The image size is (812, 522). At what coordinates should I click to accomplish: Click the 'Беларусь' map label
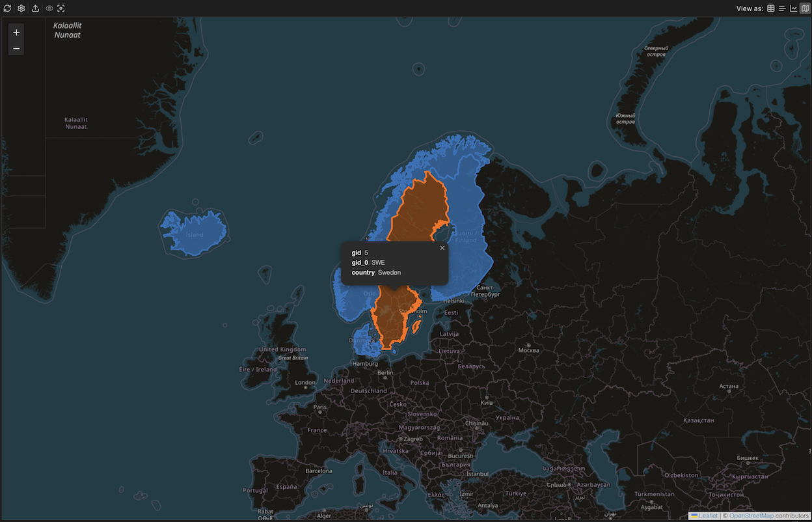pos(471,366)
